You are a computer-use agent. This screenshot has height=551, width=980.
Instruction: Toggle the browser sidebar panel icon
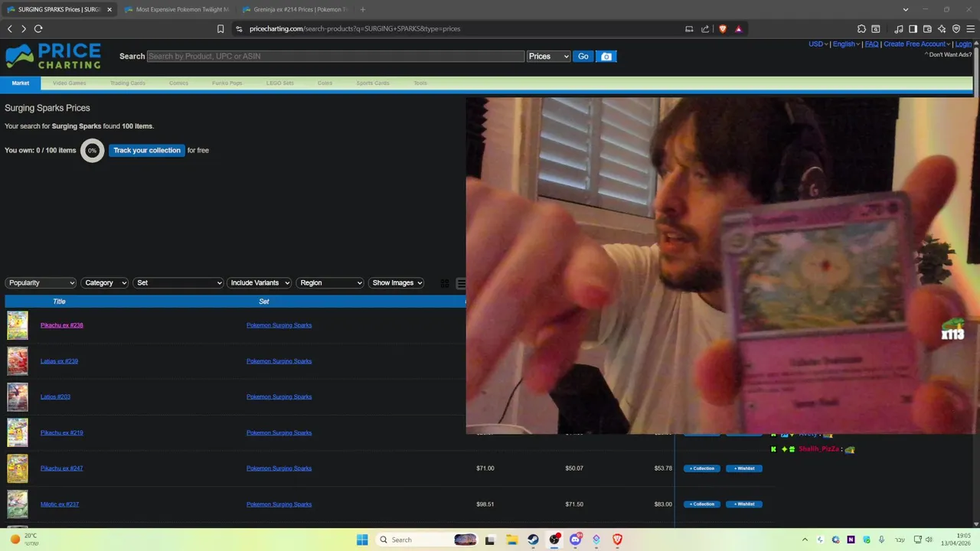[913, 29]
